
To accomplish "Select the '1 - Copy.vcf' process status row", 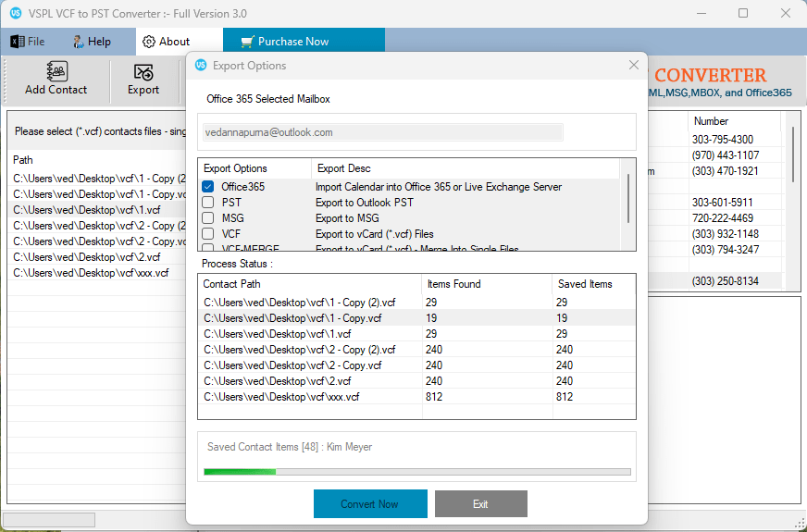I will tap(416, 318).
